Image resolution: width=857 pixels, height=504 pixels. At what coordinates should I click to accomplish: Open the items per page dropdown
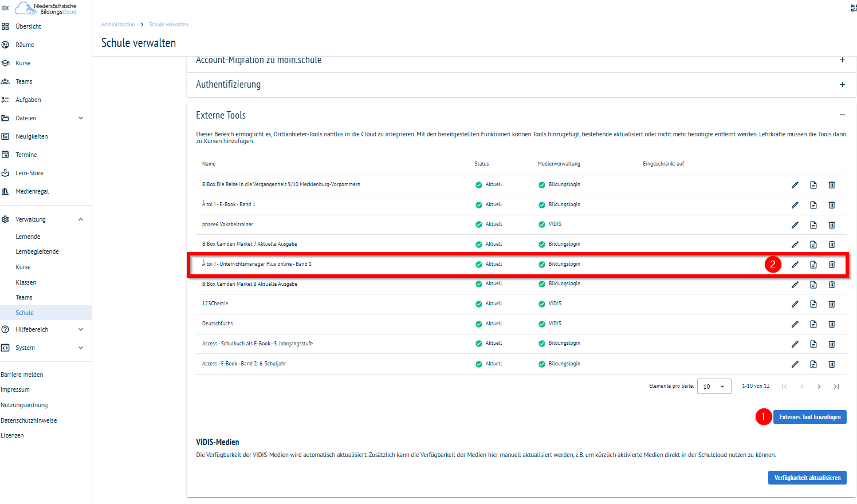point(714,387)
